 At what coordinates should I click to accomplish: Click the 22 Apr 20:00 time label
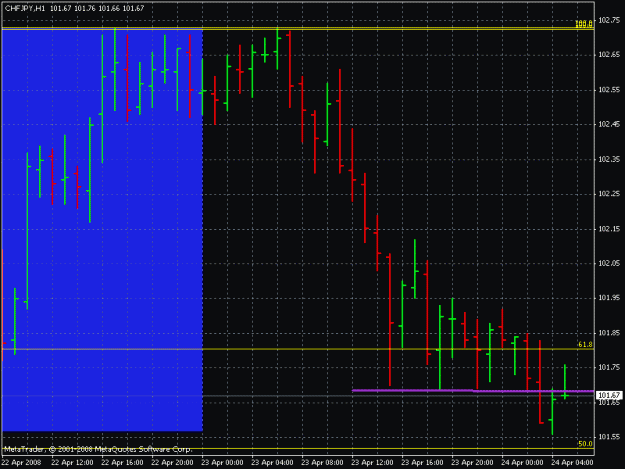(172, 463)
